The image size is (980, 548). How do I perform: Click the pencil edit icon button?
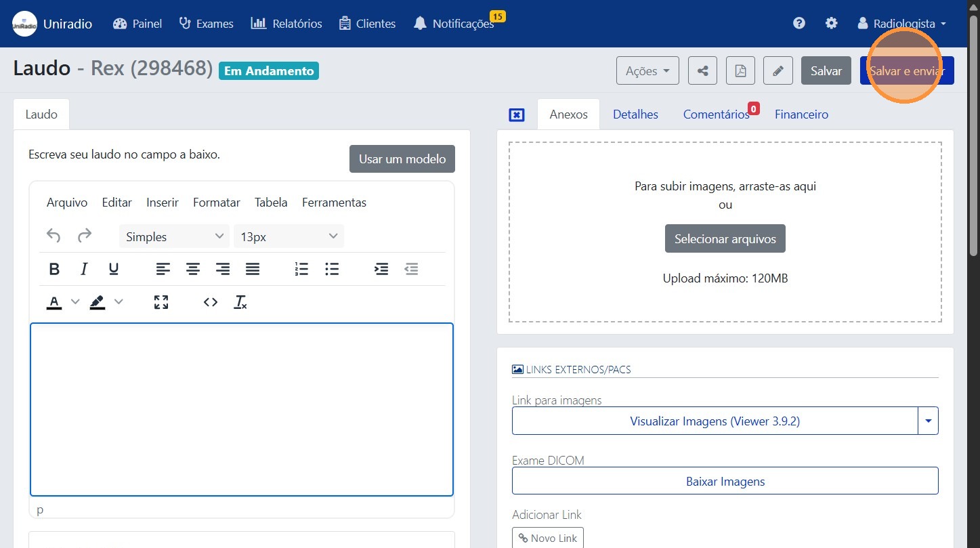tap(777, 70)
